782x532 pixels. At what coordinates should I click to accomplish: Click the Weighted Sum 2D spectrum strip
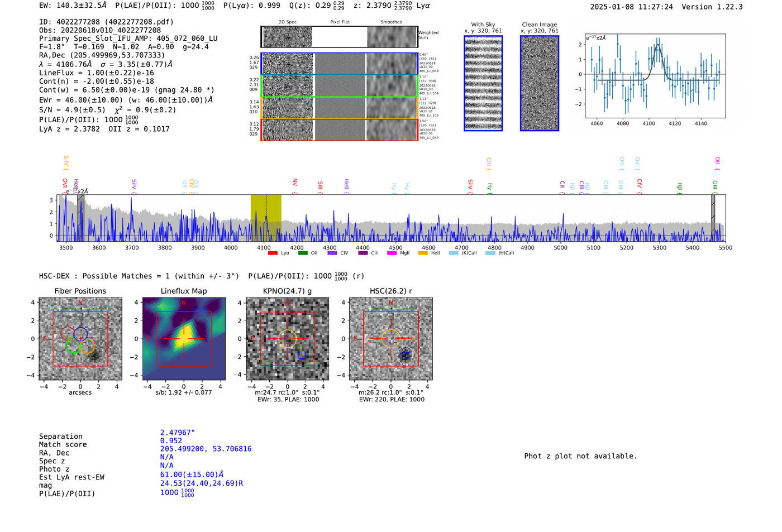pyautogui.click(x=339, y=37)
